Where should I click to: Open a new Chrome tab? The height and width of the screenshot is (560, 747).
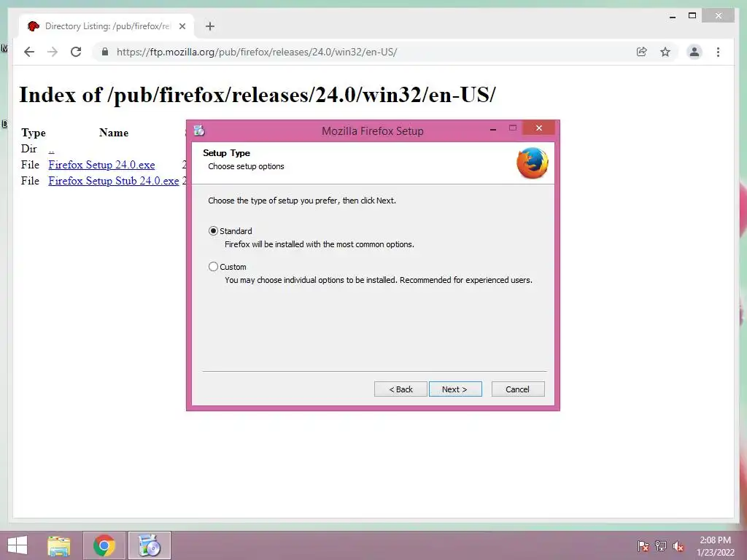(x=210, y=26)
